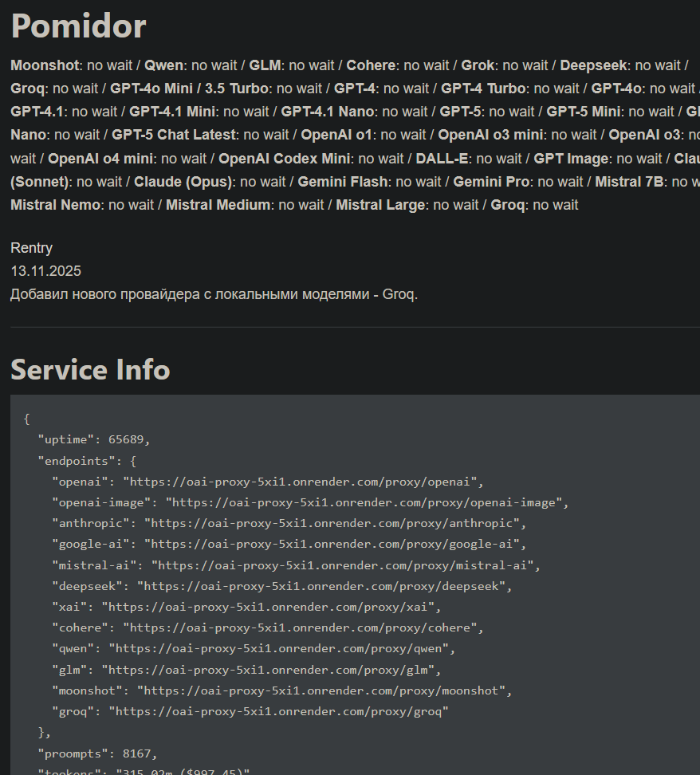The width and height of the screenshot is (700, 775).
Task: Click the groq proxy endpoint URL
Action: (x=279, y=711)
